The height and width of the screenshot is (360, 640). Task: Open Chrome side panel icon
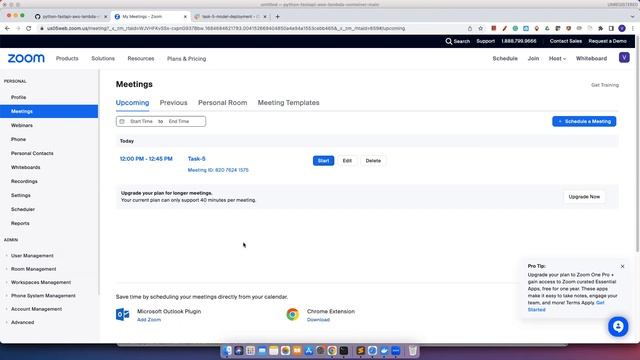coord(611,28)
